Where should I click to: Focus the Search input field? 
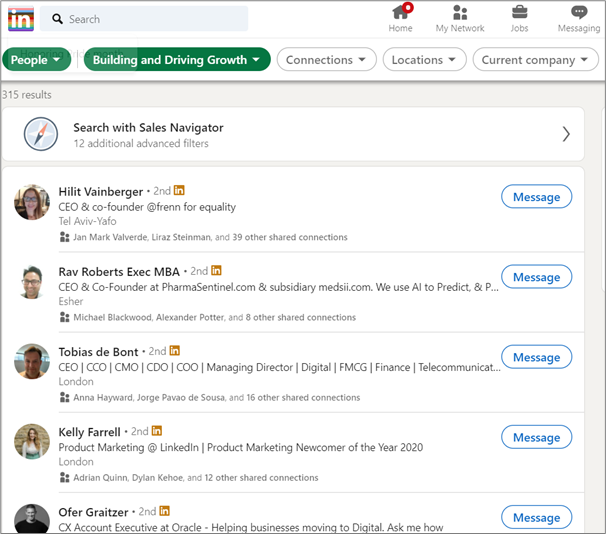144,19
